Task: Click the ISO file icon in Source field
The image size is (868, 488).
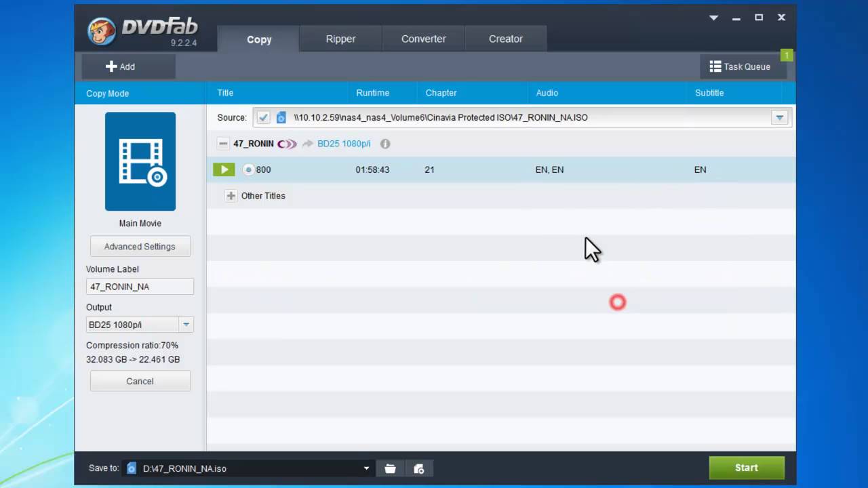Action: click(281, 117)
